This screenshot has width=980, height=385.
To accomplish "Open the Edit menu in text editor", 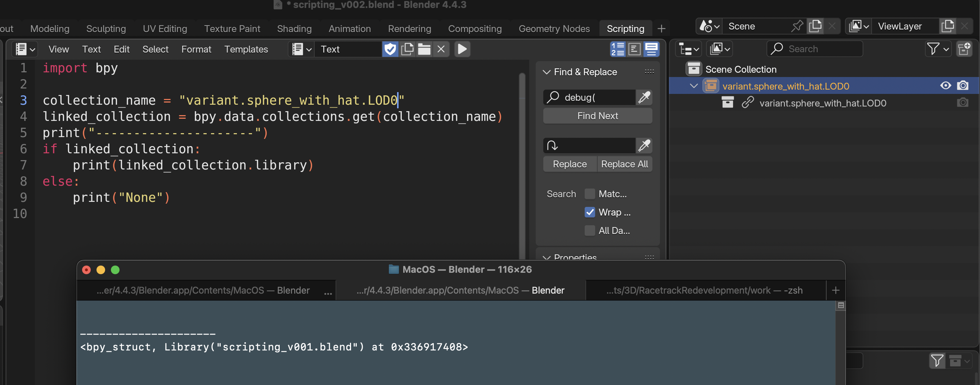I will click(121, 49).
